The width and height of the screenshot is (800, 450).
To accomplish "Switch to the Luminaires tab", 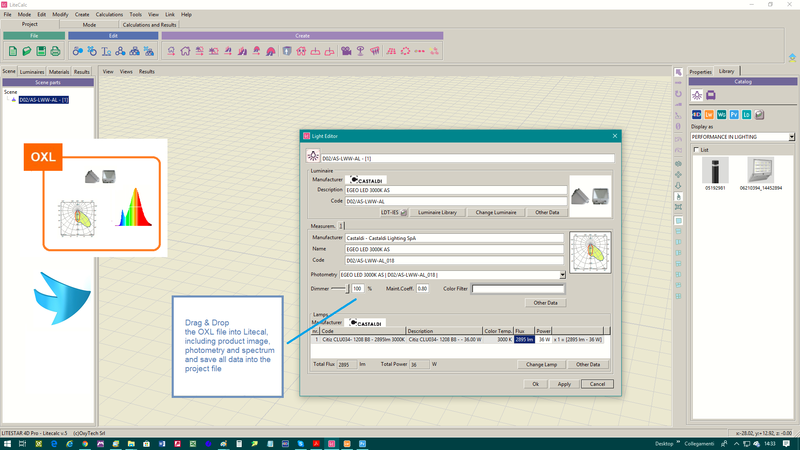I will (x=32, y=72).
